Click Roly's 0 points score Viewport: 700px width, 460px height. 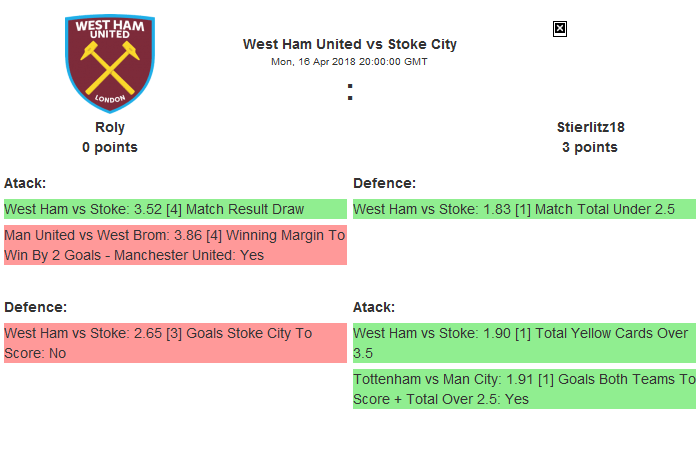coord(110,147)
